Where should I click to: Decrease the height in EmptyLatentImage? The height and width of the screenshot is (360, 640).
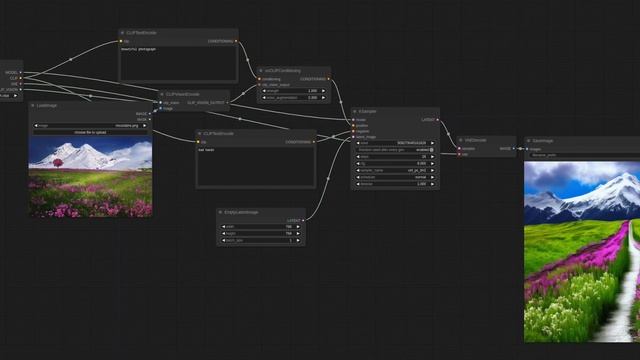pyautogui.click(x=223, y=233)
